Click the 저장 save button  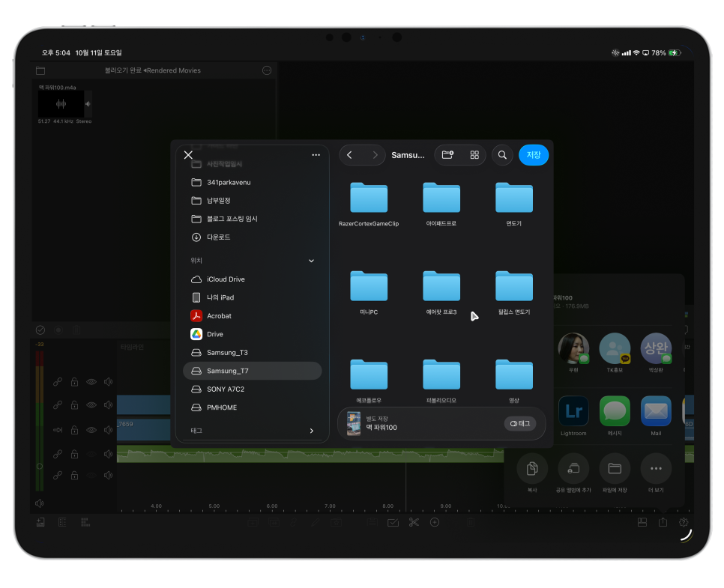coord(534,155)
